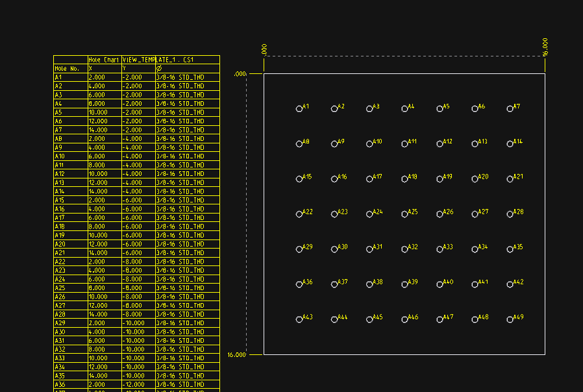This screenshot has width=583, height=392.
Task: Select hole symbol A25 near the center
Action: click(404, 213)
